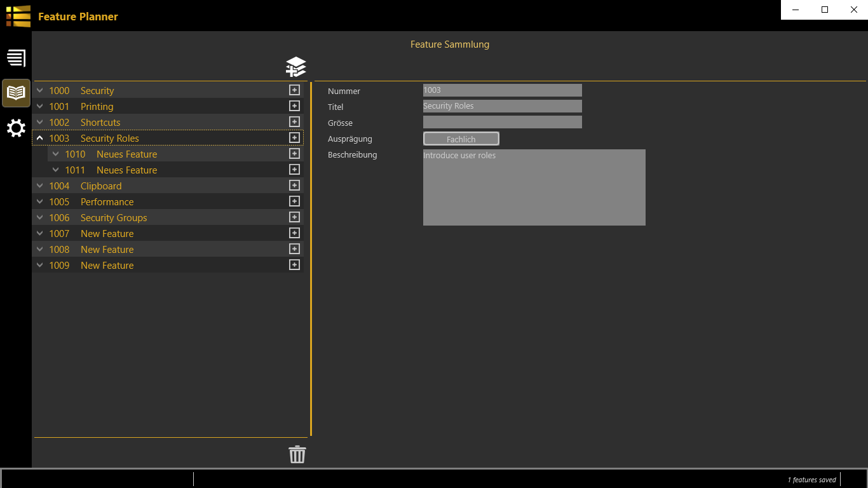This screenshot has width=868, height=488.
Task: Click the empty Grösse input field
Action: pyautogui.click(x=503, y=122)
